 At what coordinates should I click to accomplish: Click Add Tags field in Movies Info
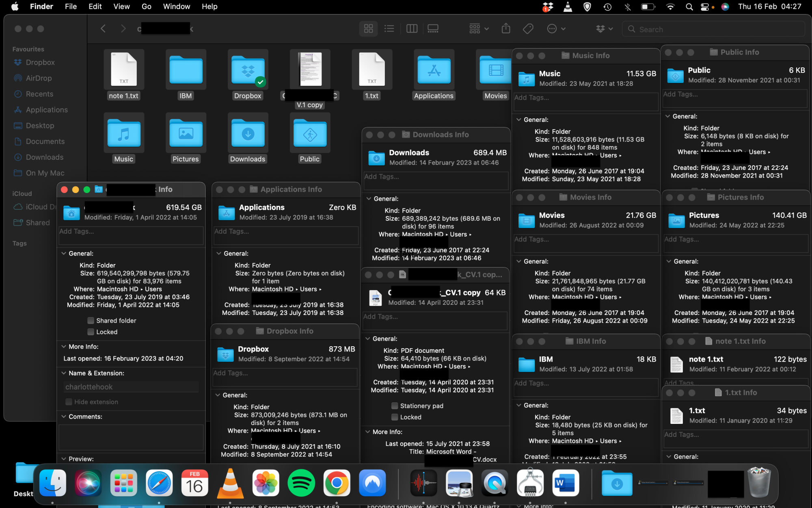[x=586, y=243]
